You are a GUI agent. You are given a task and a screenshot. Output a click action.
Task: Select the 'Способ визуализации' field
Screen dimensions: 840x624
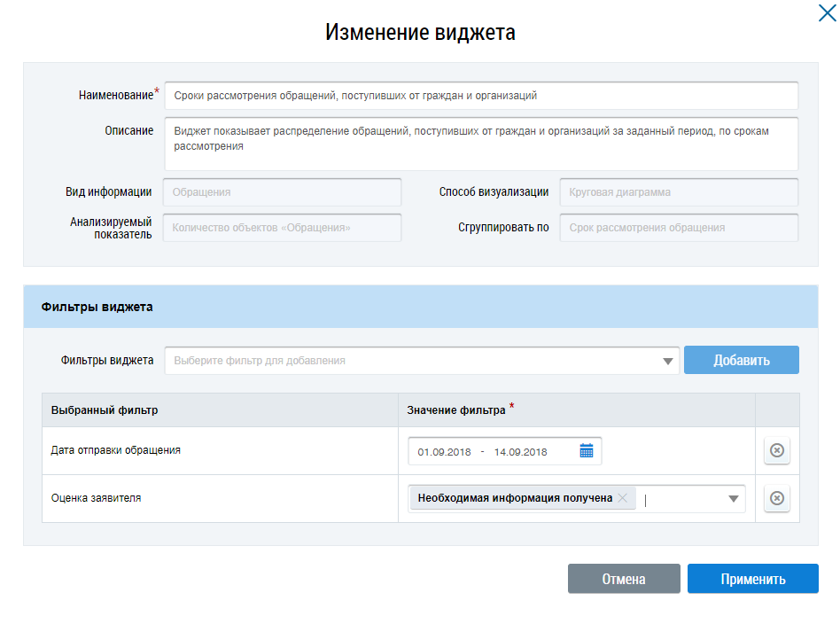click(x=678, y=192)
